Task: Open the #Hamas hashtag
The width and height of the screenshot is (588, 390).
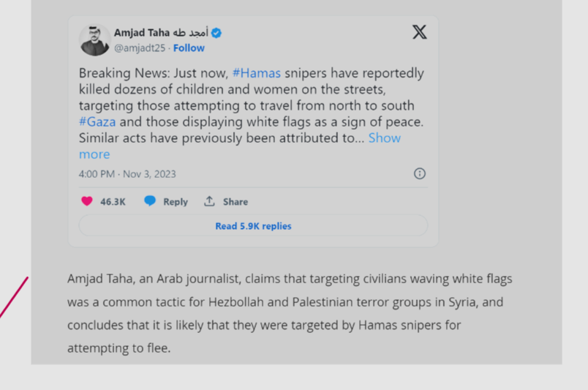Action: [x=257, y=73]
